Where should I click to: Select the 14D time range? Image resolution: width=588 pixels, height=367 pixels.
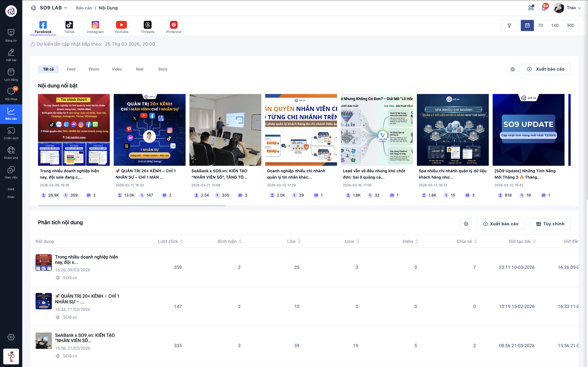555,25
